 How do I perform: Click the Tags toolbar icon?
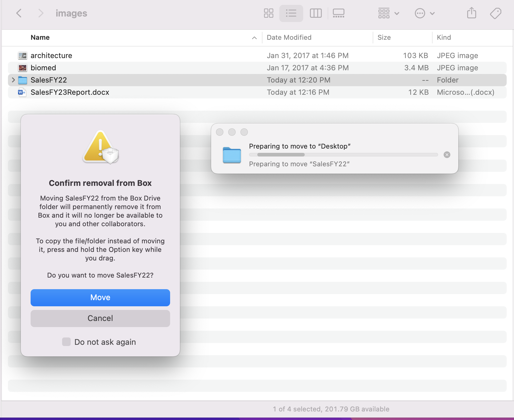[x=495, y=13]
